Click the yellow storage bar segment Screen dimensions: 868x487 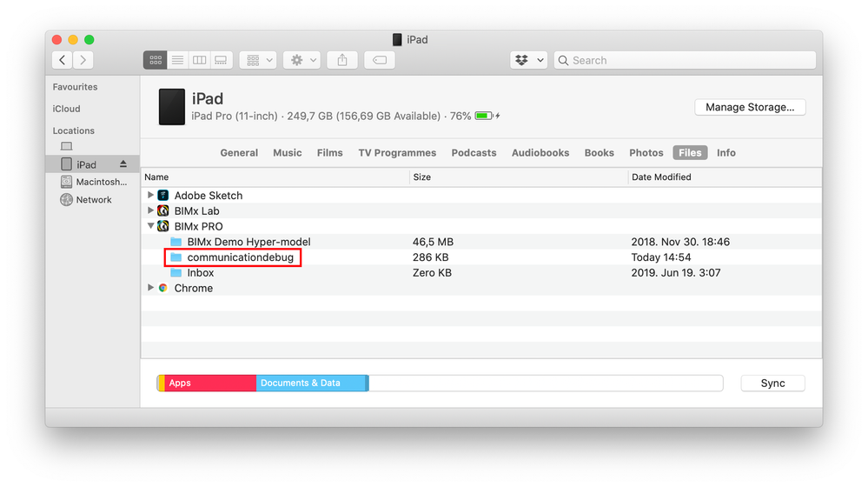click(162, 383)
